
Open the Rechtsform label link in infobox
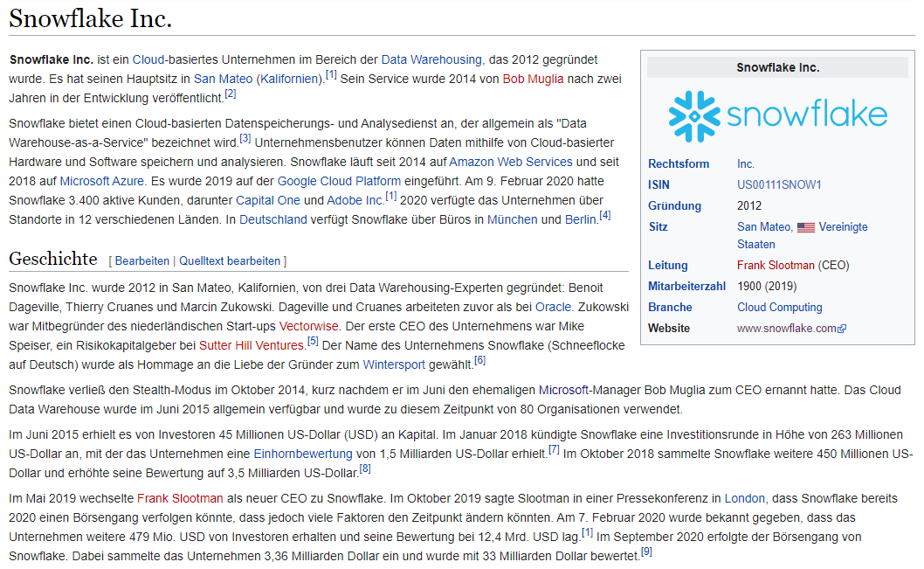(x=679, y=164)
